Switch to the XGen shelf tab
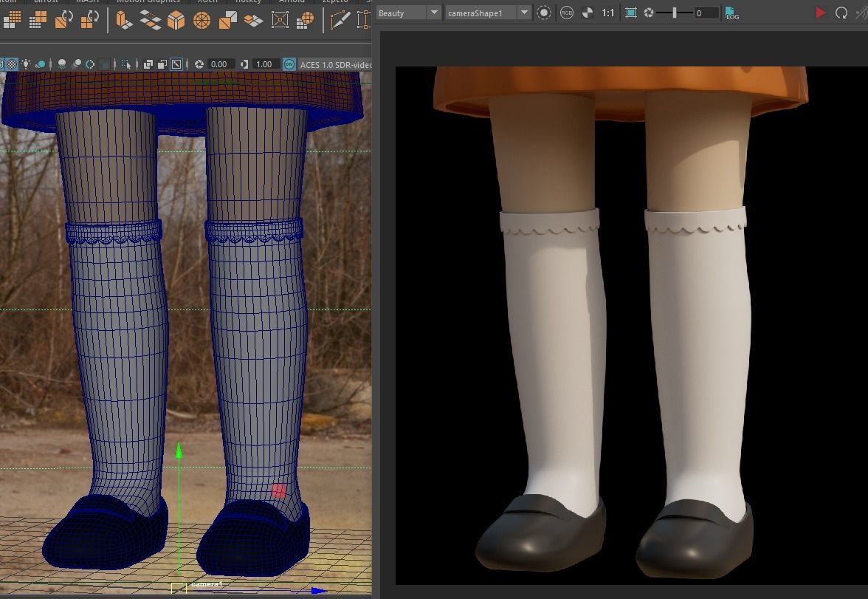The image size is (868, 599). (207, 1)
